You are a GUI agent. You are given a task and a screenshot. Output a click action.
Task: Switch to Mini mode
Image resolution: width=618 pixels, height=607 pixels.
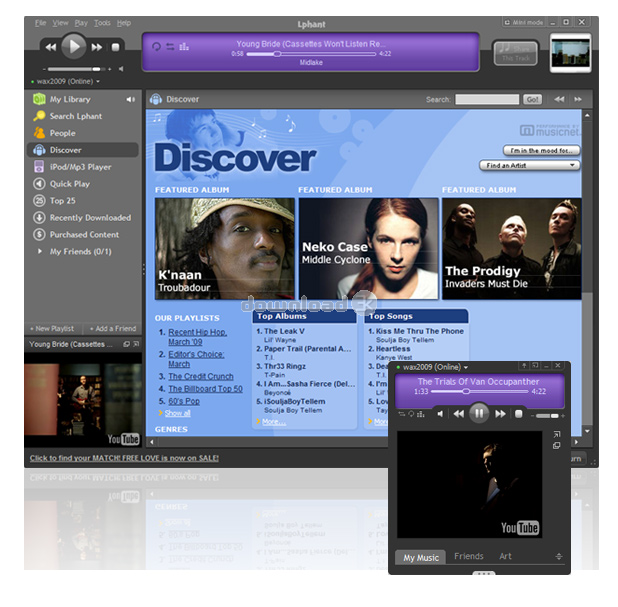(524, 22)
